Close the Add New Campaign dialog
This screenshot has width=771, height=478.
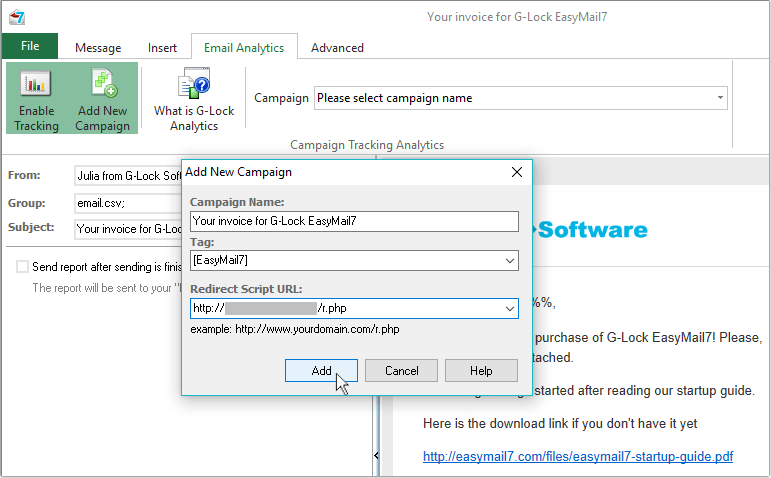pos(517,172)
